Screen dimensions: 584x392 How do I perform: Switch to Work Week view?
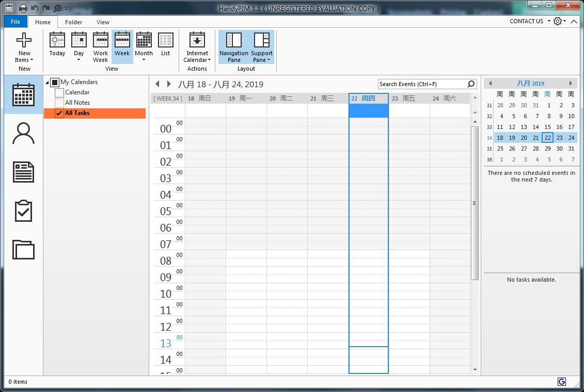click(101, 47)
